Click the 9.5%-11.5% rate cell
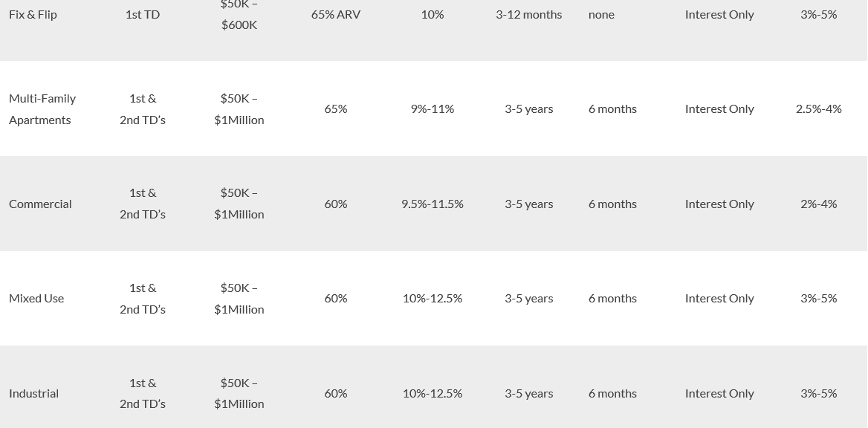Viewport: 868px width, 428px height. point(433,204)
